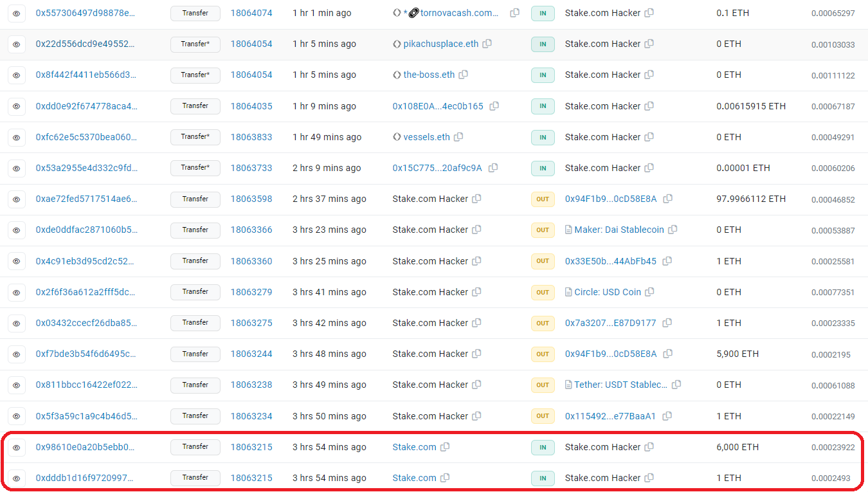Open vessels.eth address page
The image size is (868, 492).
point(427,137)
